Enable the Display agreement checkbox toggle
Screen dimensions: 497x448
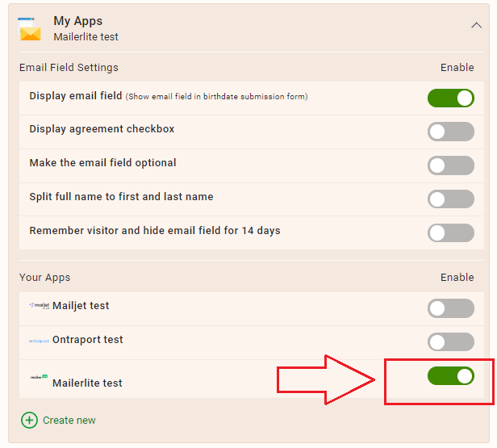tap(451, 132)
